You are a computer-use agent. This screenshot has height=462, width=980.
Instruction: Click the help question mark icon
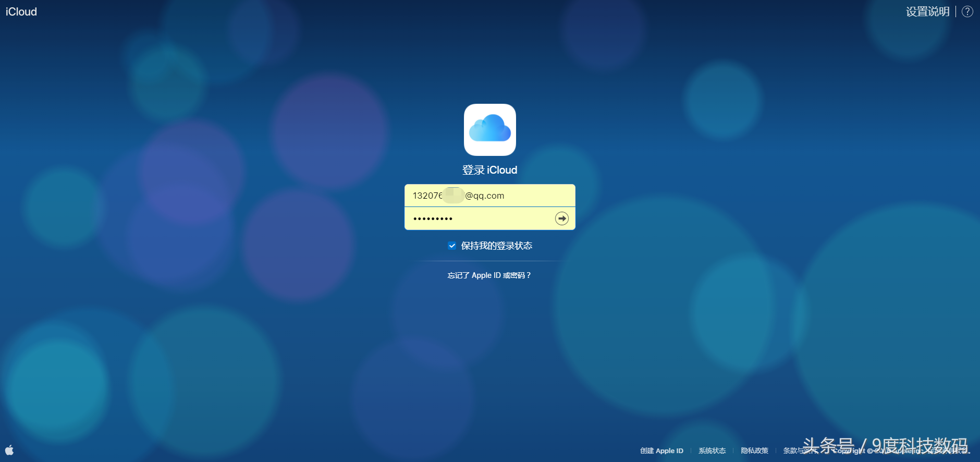coord(967,11)
